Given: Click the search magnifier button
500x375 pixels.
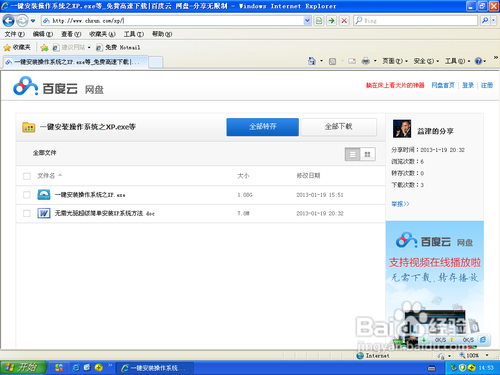Looking at the screenshot, I should (485, 21).
